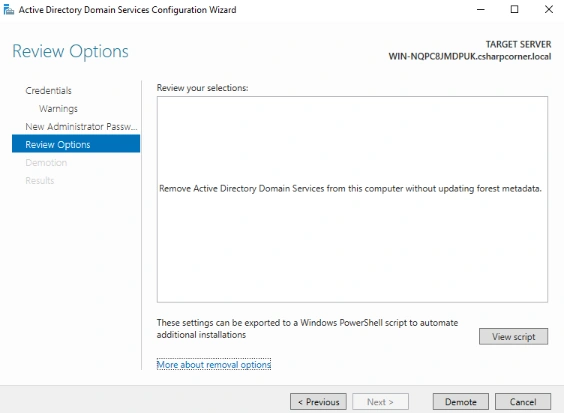Click the 'Review your selections:' label
564x413 pixels.
pos(203,88)
